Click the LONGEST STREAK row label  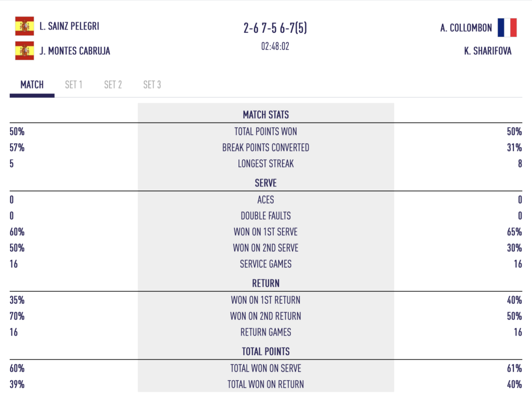point(265,164)
